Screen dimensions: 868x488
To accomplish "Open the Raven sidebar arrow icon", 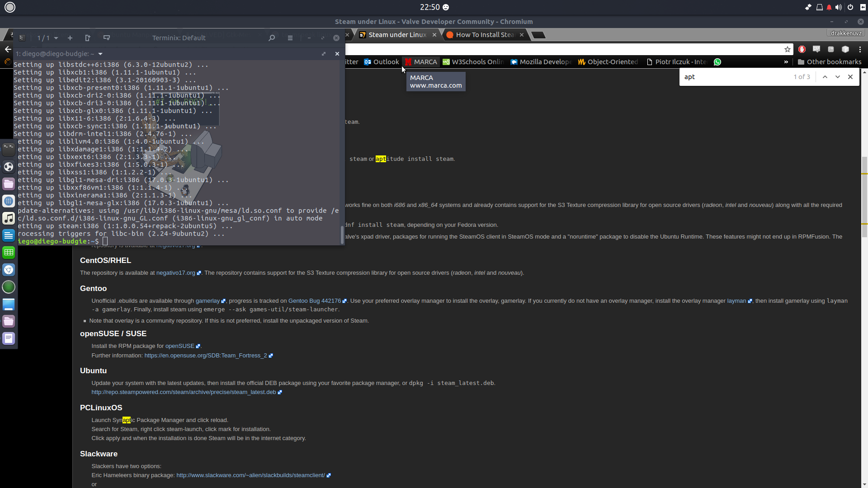I will pyautogui.click(x=863, y=7).
